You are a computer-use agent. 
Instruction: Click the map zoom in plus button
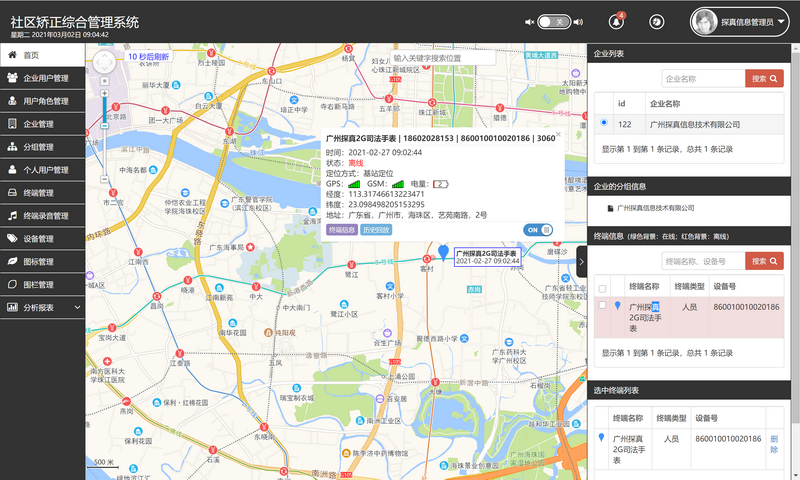tap(105, 93)
